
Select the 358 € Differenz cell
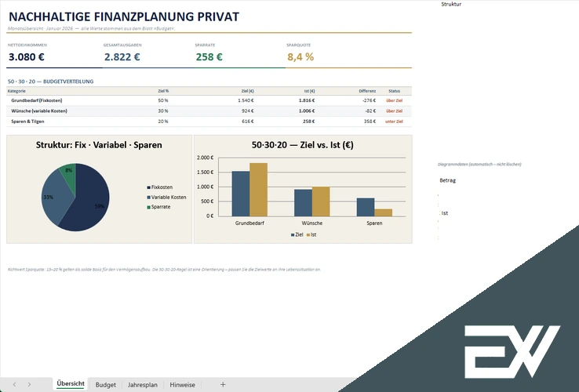[370, 121]
